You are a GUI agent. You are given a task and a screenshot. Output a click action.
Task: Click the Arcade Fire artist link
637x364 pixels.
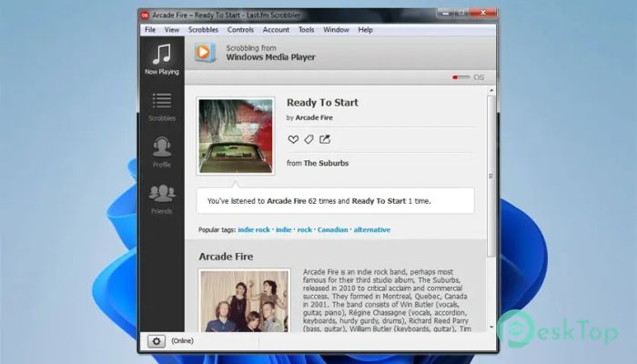point(314,117)
